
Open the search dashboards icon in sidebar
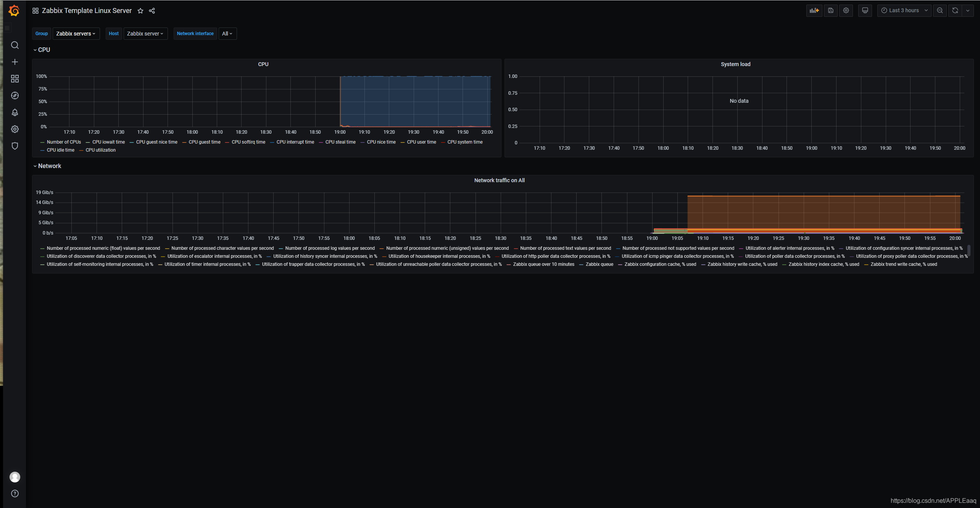pyautogui.click(x=15, y=45)
